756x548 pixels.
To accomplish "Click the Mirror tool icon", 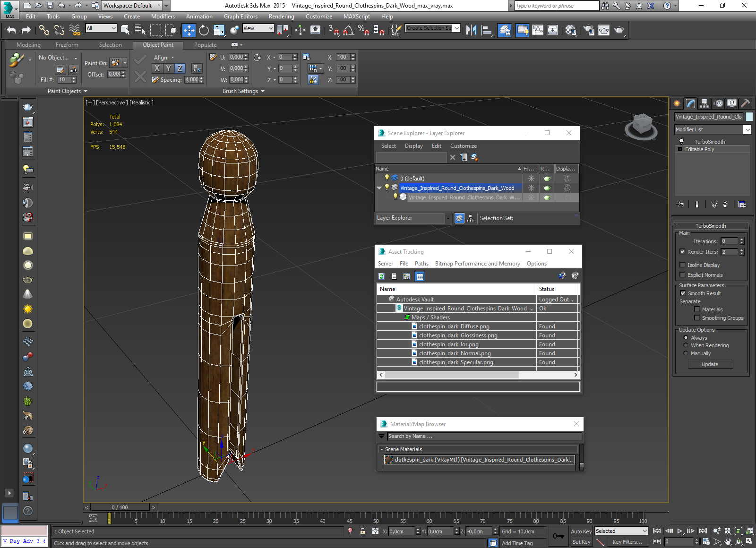I will click(x=471, y=30).
